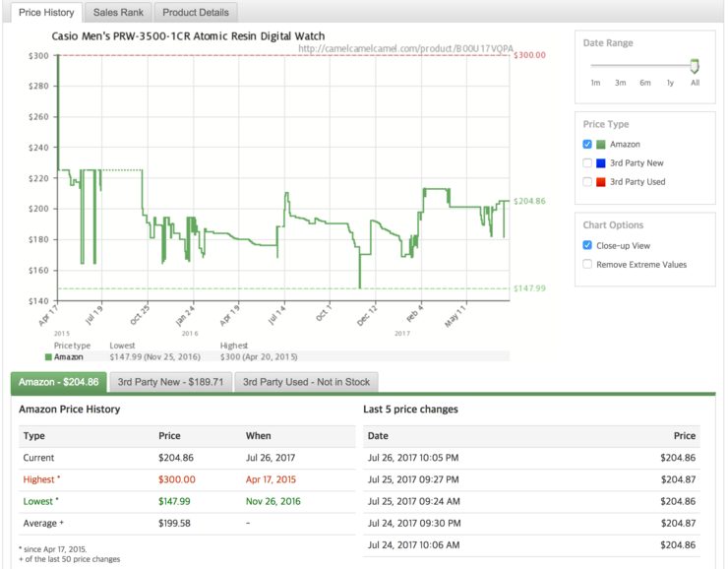728x569 pixels.
Task: Enable Remove Extreme Values checkbox
Action: point(587,264)
